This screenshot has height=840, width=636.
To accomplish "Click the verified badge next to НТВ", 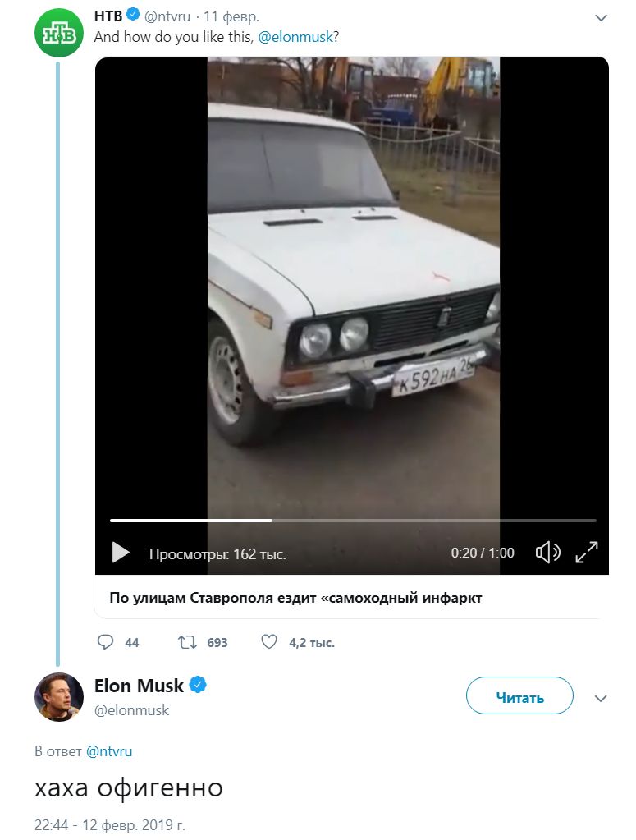I will click(133, 15).
